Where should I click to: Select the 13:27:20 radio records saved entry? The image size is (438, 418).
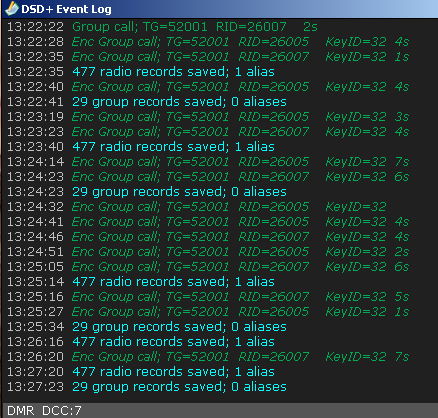pyautogui.click(x=141, y=372)
